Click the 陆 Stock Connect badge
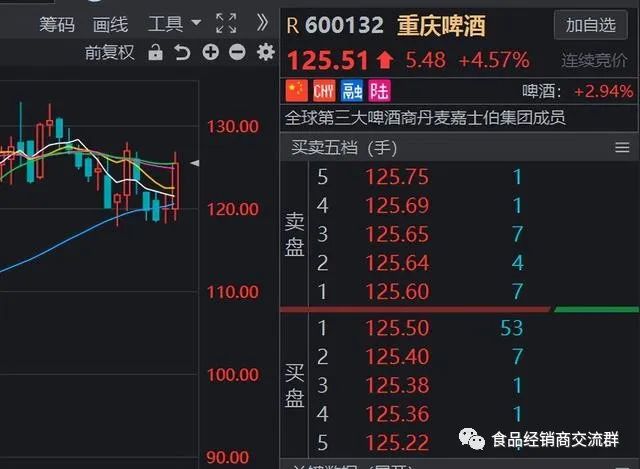Screen dimensions: 640x469 pos(380,91)
